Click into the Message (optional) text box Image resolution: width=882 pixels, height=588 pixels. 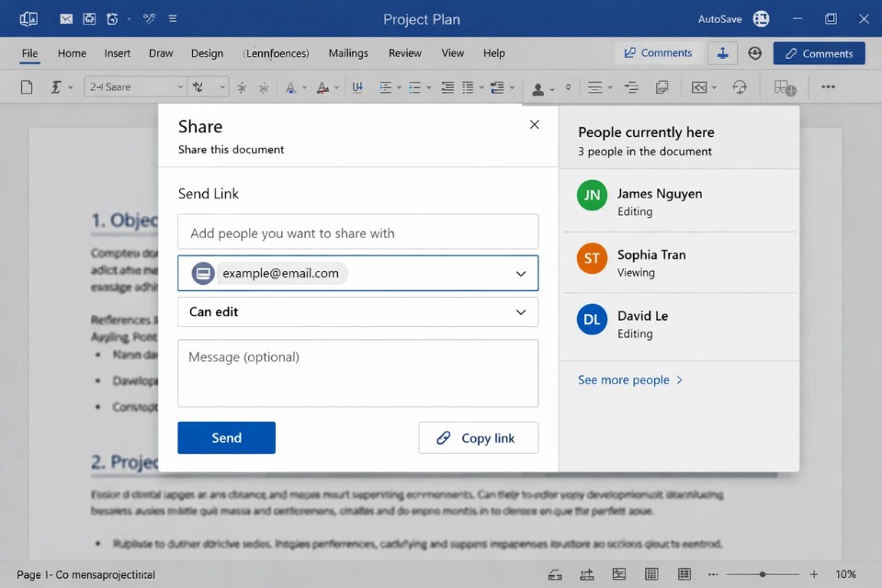pos(357,373)
